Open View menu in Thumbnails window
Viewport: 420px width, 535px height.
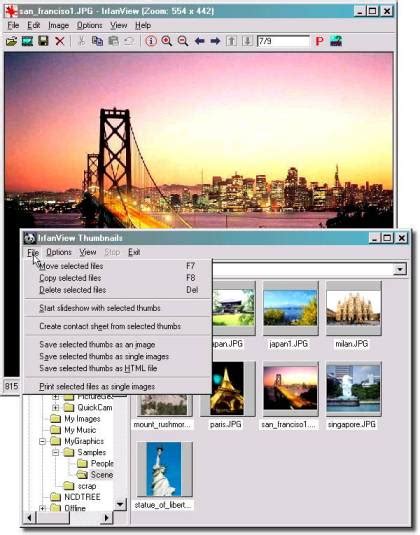[x=88, y=252]
